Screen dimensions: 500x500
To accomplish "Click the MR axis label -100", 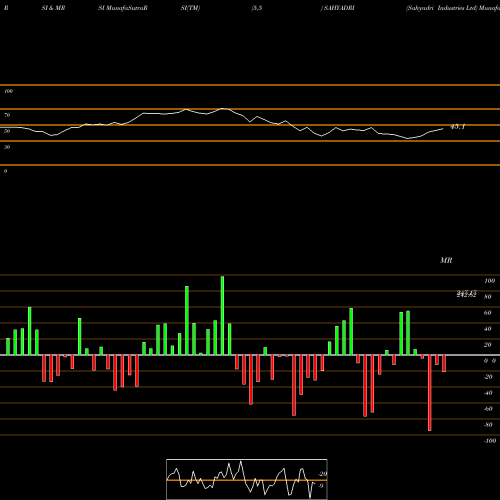I will (x=490, y=441).
